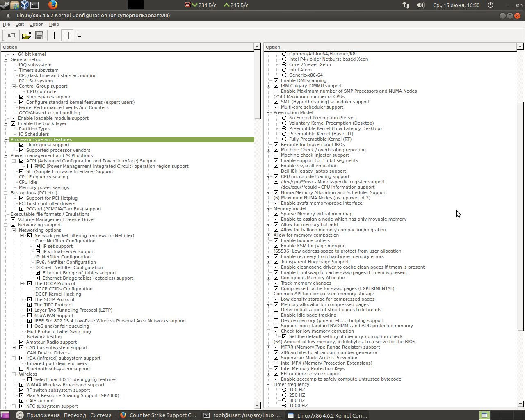The image size is (525, 420).
Task: Click the show desktop icon in the bottom panel
Action: [5, 415]
